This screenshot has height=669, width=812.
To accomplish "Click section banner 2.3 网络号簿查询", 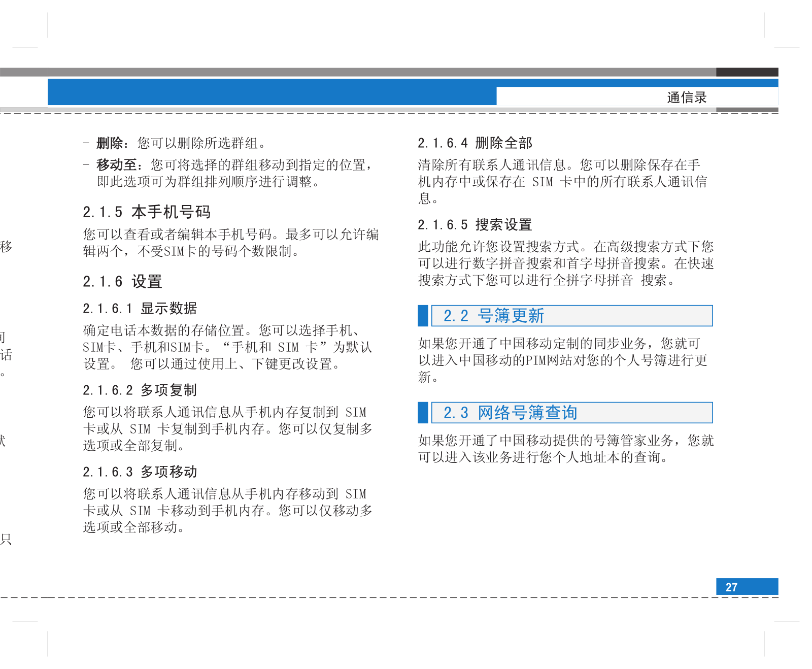I will click(x=565, y=413).
